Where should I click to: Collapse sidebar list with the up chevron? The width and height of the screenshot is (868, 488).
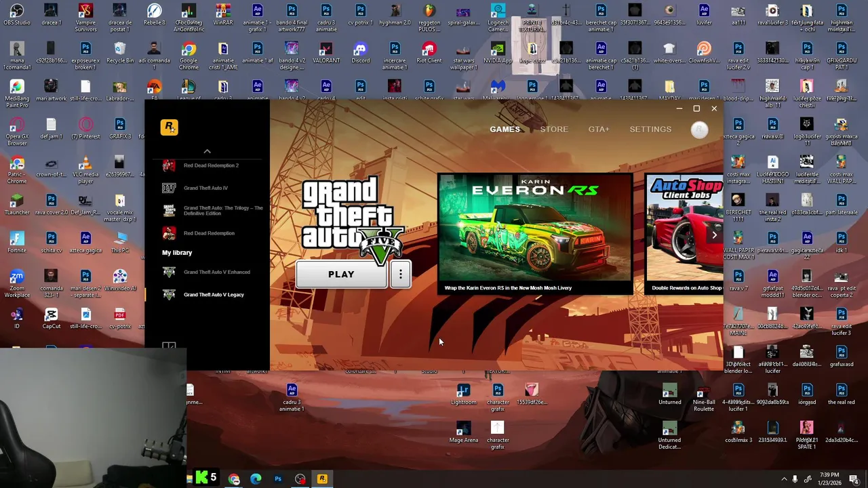click(x=208, y=151)
